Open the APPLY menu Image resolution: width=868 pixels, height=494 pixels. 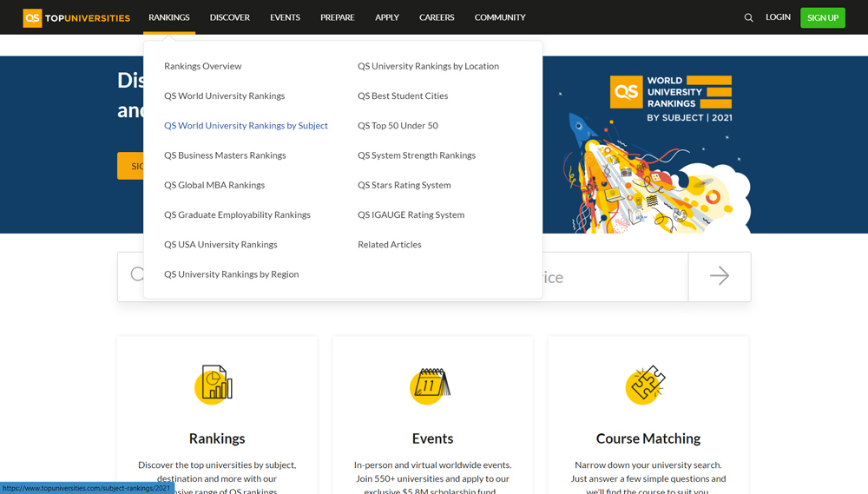click(387, 17)
